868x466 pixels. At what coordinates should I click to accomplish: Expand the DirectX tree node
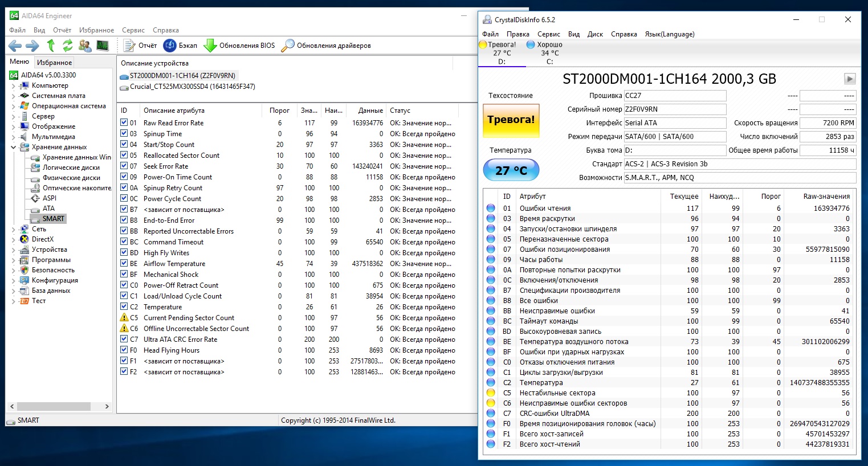(13, 239)
